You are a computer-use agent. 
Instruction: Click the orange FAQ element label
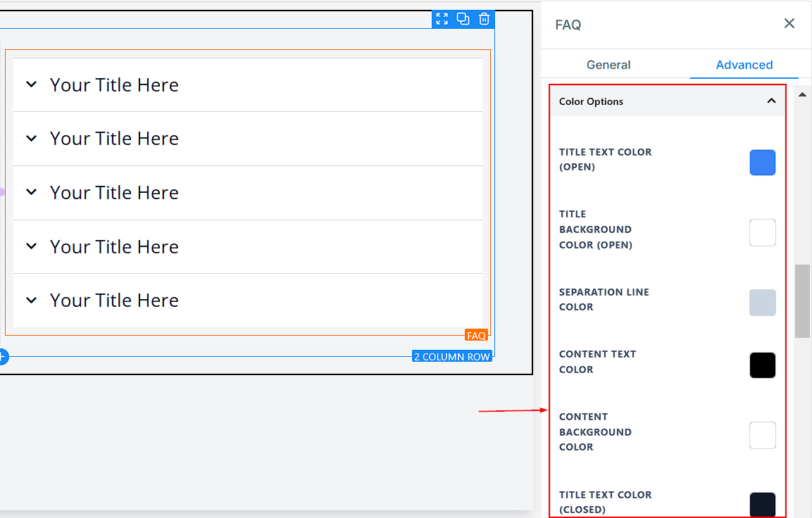point(476,336)
